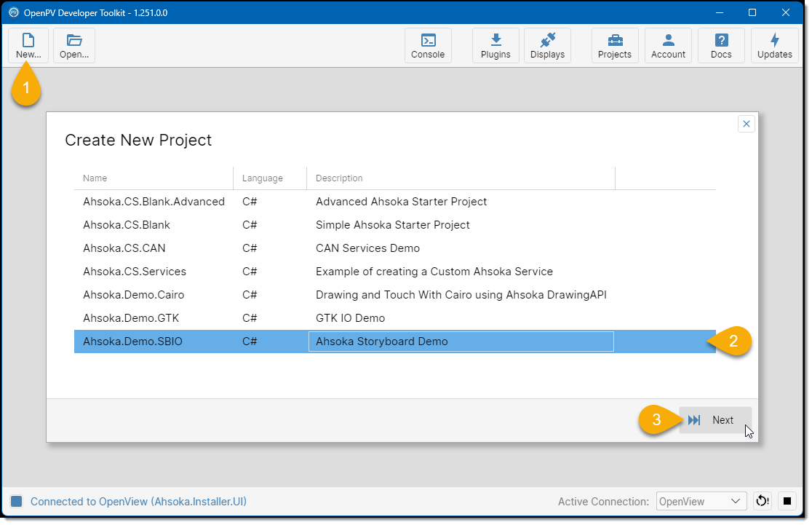Viewport: 812px width, 525px height.
Task: Sort by the Name column header
Action: point(154,178)
